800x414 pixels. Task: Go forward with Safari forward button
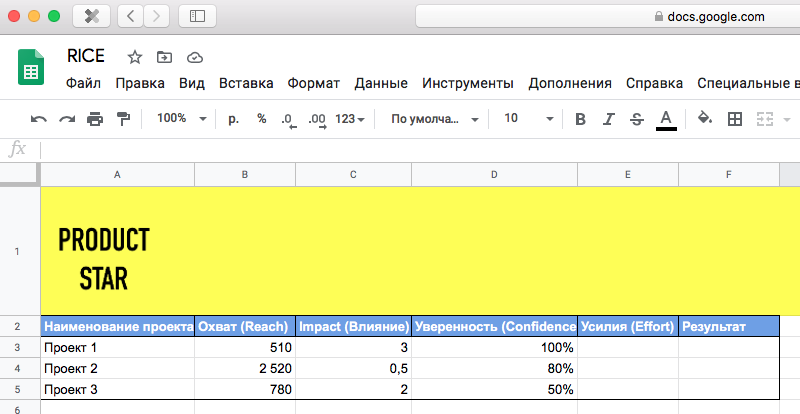[x=156, y=16]
